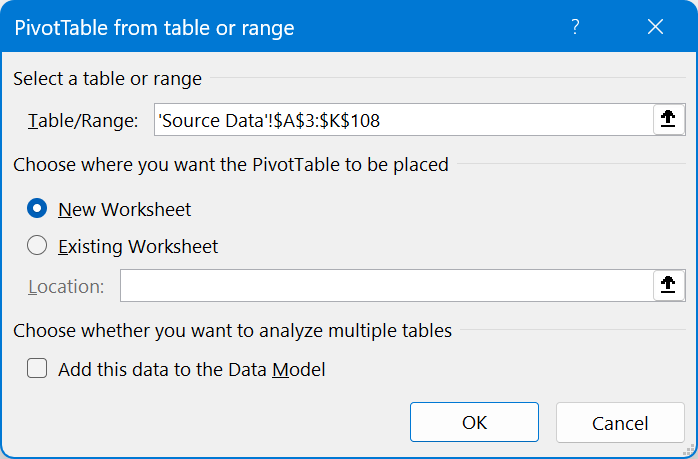
Task: Click the 'Location:' label
Action: pyautogui.click(x=66, y=287)
